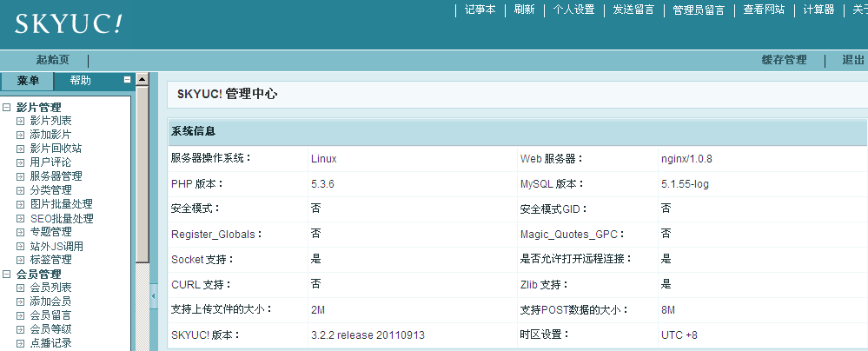Click the arrow icon beside 图片批量处理

pyautogui.click(x=21, y=205)
